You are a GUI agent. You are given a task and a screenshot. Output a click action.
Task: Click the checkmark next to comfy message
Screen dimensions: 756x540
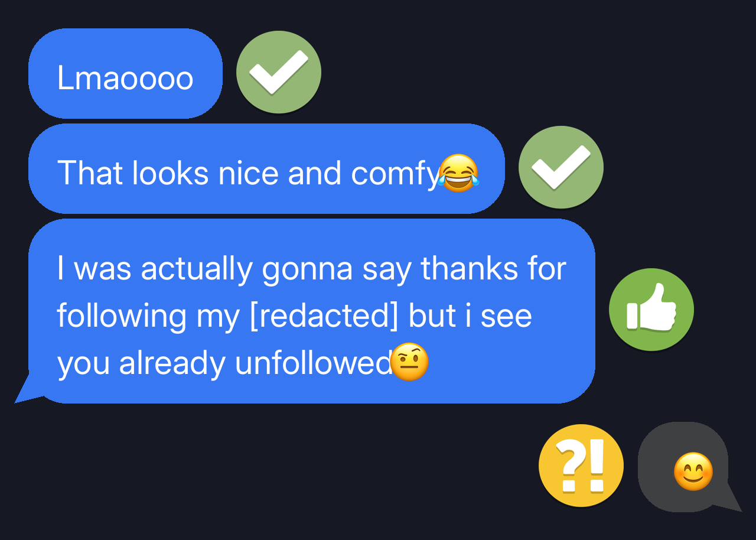pyautogui.click(x=561, y=167)
